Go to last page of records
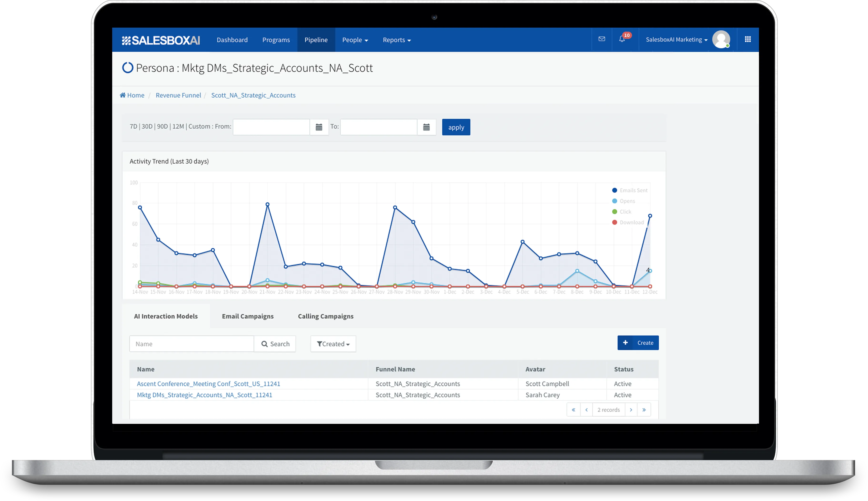Image resolution: width=868 pixels, height=501 pixels. 644,410
